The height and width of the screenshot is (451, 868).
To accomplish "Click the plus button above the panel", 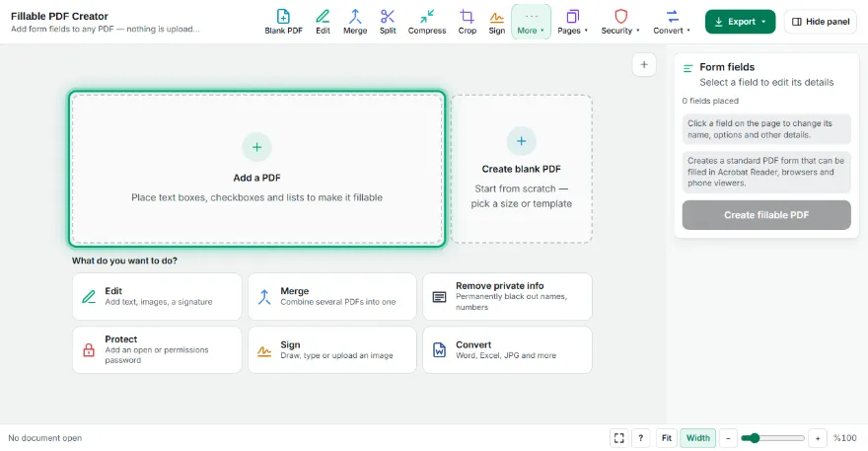I will click(x=644, y=65).
